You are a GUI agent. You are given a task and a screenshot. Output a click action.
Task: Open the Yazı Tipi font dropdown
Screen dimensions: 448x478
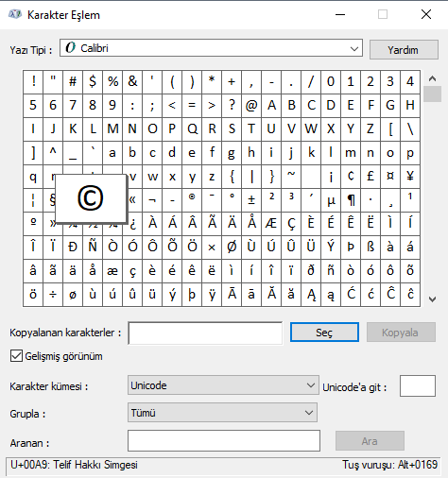click(211, 48)
